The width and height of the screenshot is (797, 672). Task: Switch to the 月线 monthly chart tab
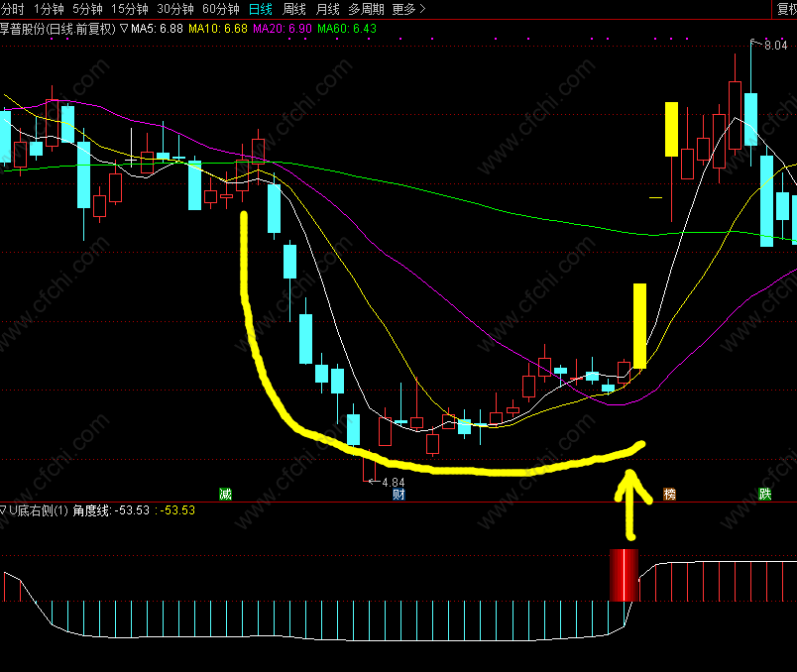point(327,9)
